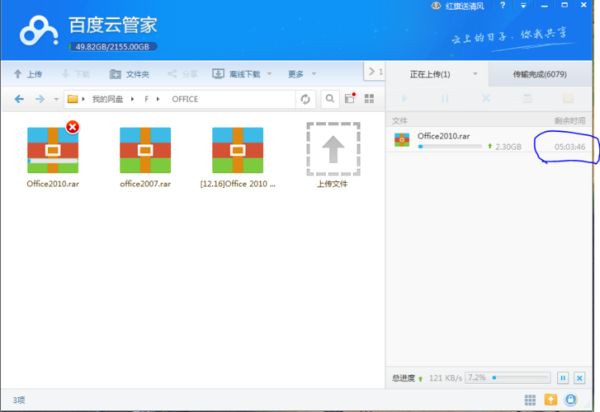Open help with the question mark icon

502,5
